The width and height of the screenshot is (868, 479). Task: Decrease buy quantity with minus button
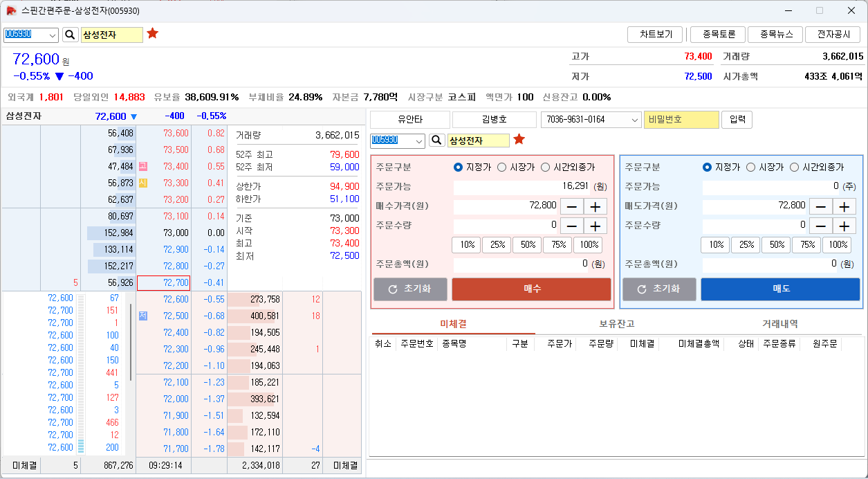[571, 226]
